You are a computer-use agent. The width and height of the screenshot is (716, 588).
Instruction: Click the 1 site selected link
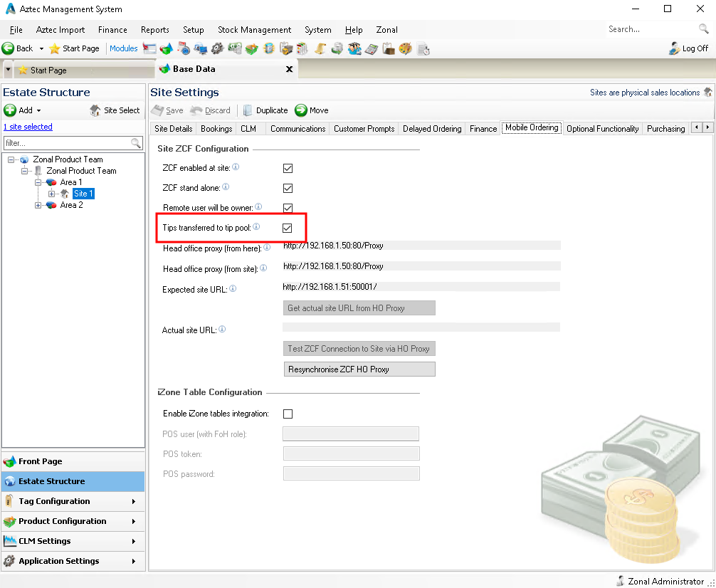(x=28, y=127)
